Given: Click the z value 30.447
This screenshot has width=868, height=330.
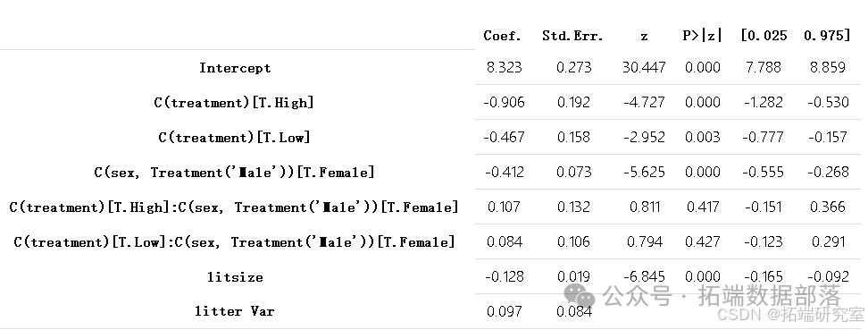Looking at the screenshot, I should 644,68.
